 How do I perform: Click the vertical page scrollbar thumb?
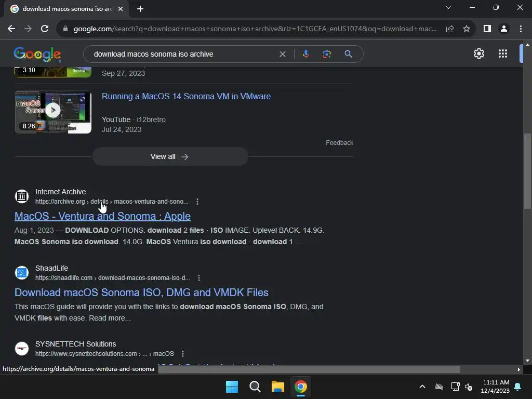(527, 171)
